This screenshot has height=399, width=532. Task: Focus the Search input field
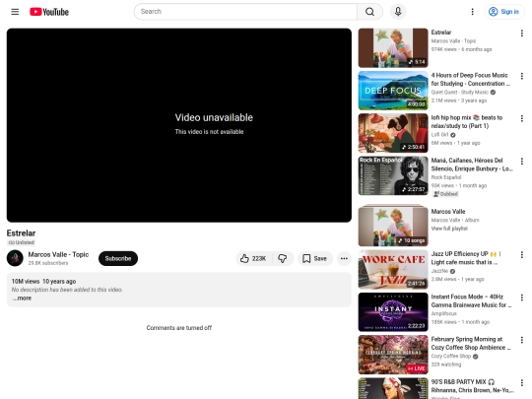click(245, 12)
